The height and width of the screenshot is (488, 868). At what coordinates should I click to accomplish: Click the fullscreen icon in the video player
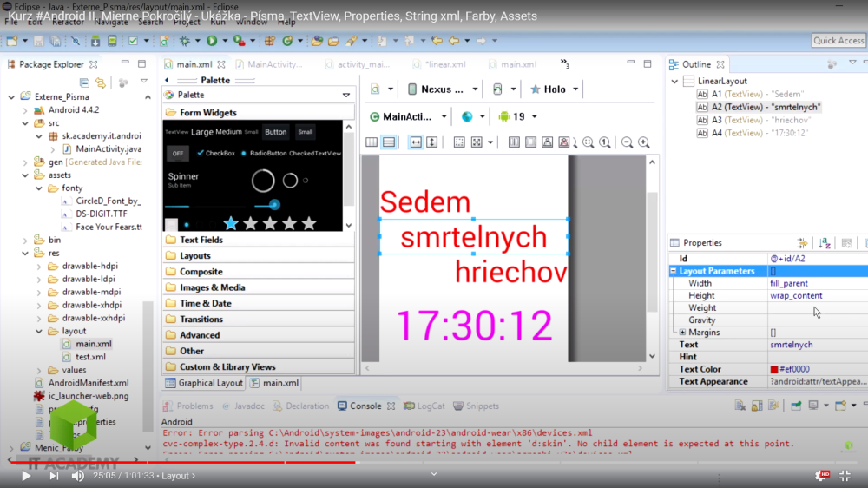click(x=845, y=476)
